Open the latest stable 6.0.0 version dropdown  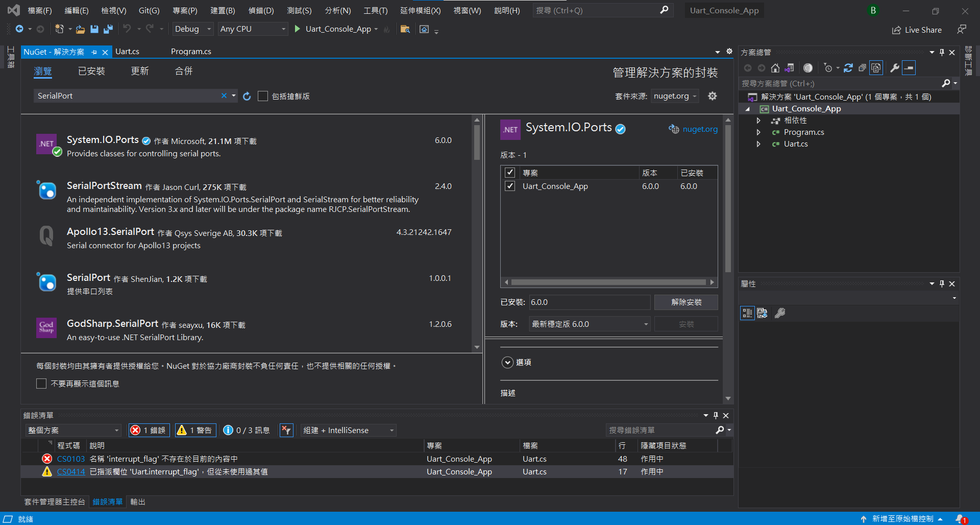[x=590, y=324]
